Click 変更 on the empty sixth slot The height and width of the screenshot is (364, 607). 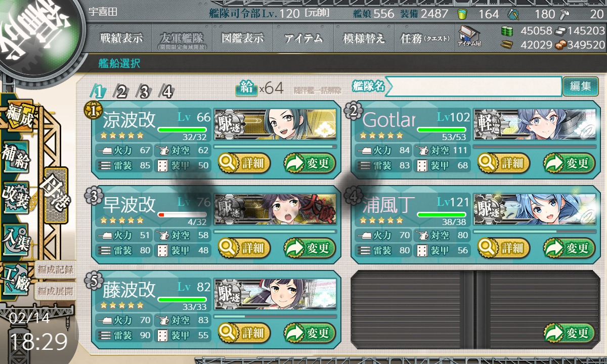pos(569,333)
